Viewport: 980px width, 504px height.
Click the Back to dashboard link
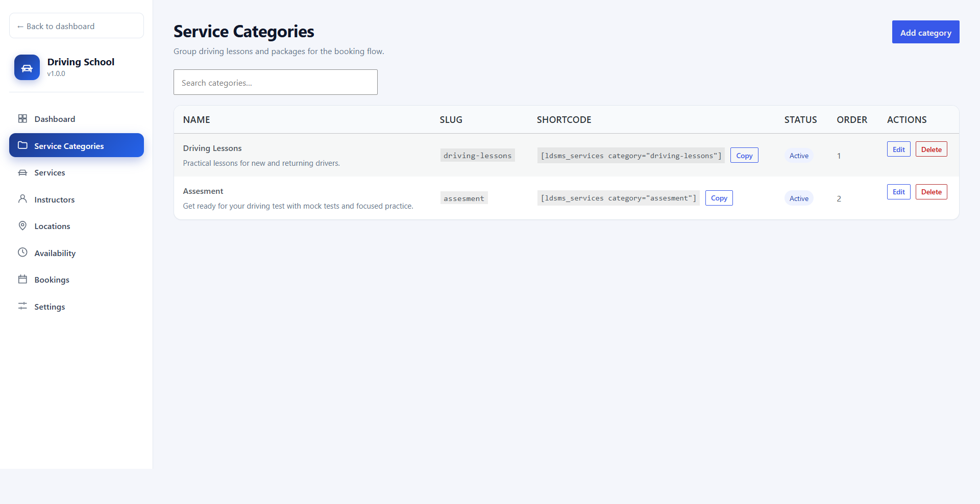[77, 26]
